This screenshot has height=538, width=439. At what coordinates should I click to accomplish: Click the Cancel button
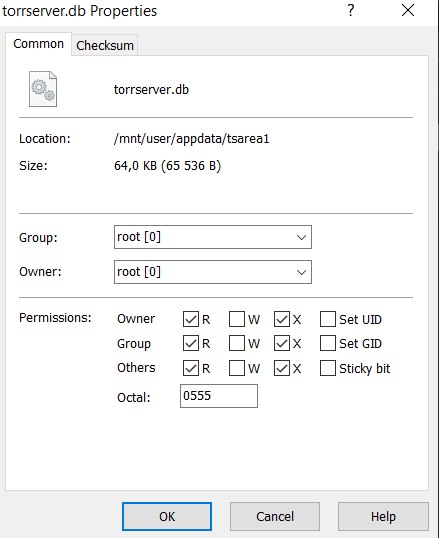[x=275, y=516]
